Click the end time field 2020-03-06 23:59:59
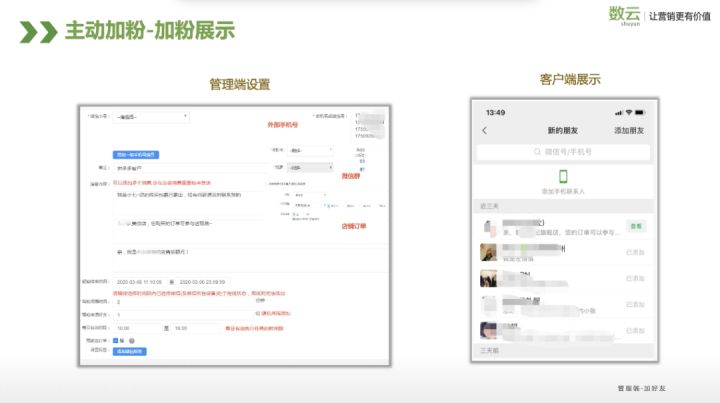Image resolution: width=720 pixels, height=403 pixels. pos(202,282)
